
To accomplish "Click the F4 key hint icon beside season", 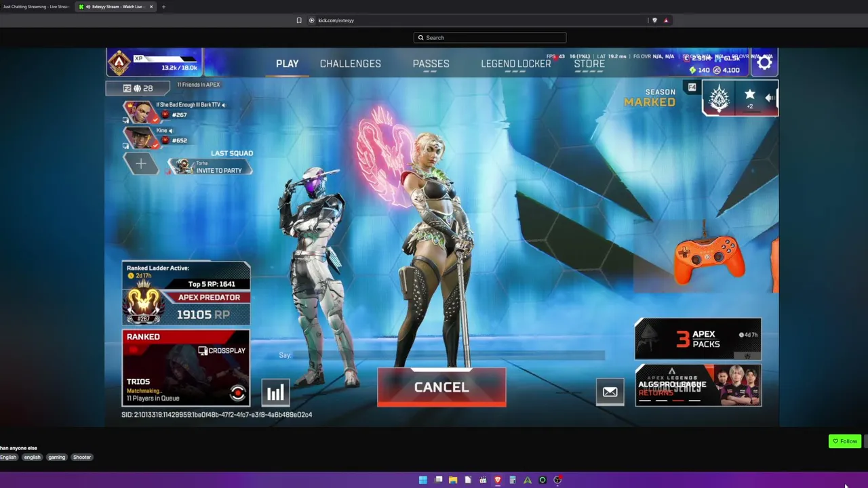I will point(692,87).
